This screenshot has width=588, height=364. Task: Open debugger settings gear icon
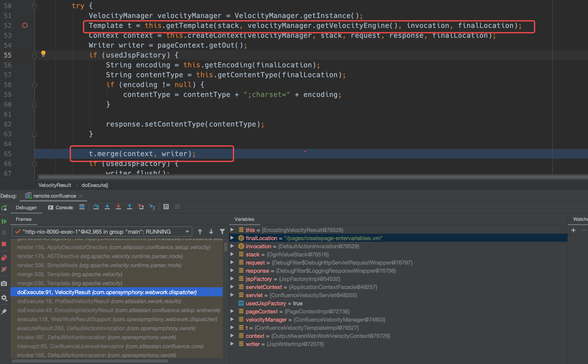click(x=4, y=298)
